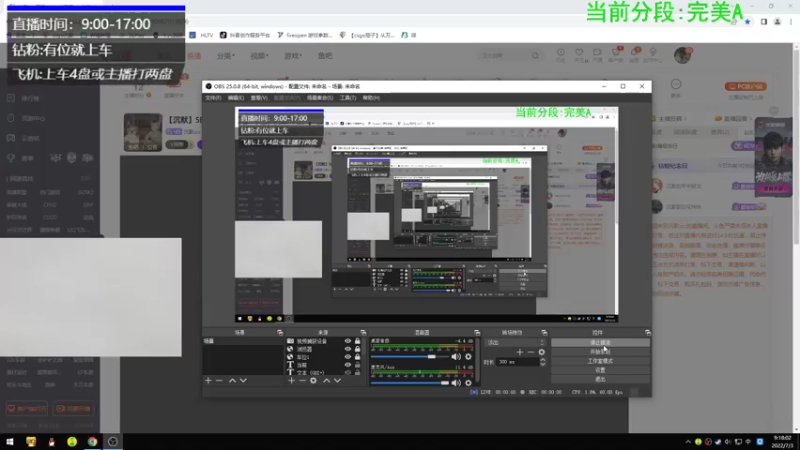Toggle visibility of Text (GDI+) source
This screenshot has width=800, height=450.
(347, 372)
